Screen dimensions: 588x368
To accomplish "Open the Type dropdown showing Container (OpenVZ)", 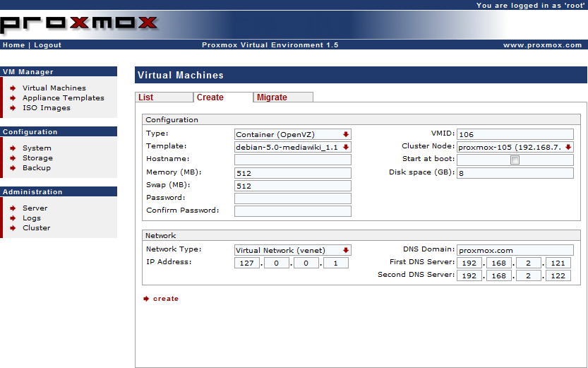I will coord(292,134).
